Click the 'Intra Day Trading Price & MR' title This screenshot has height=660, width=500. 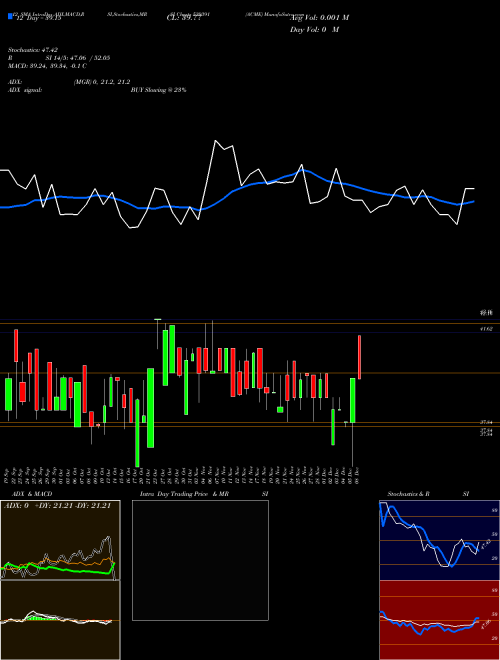184,494
